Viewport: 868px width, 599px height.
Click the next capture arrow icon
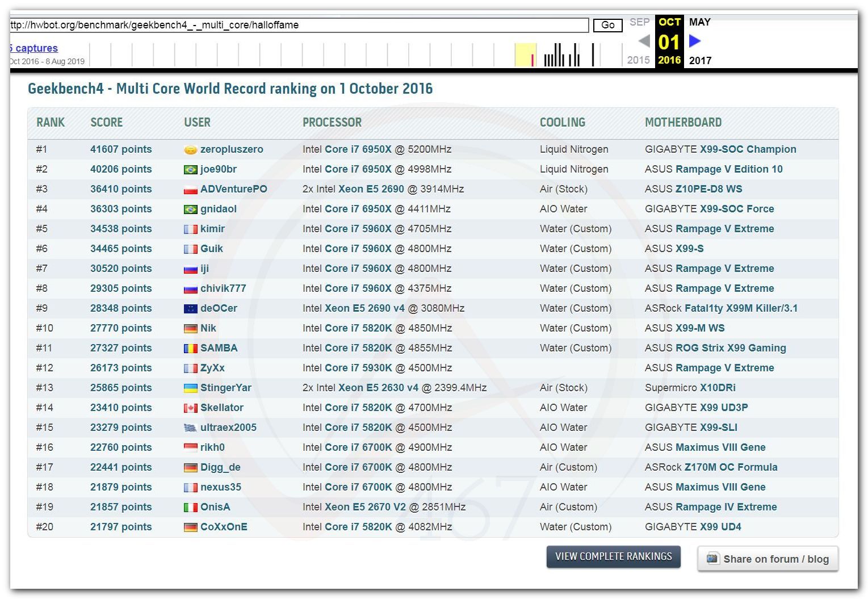[695, 41]
